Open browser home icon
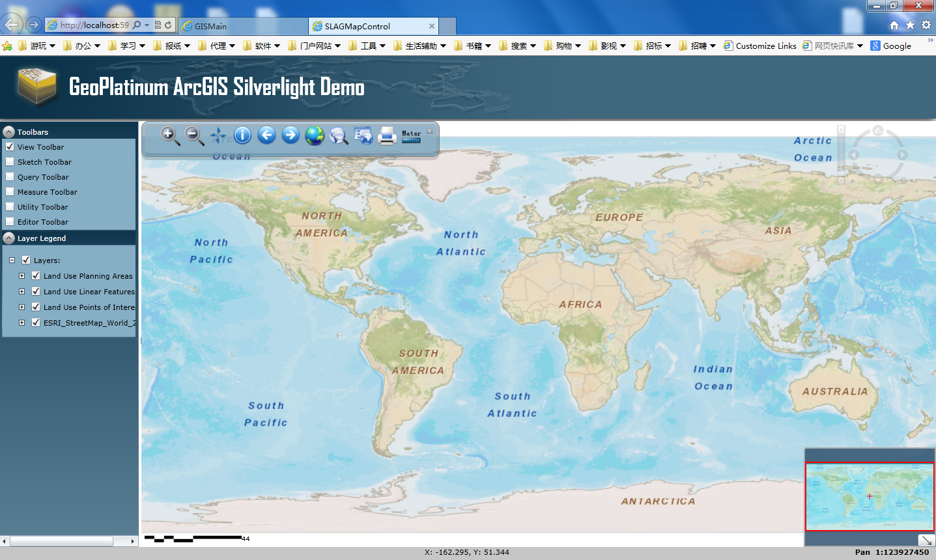This screenshot has height=560, width=936. pyautogui.click(x=894, y=25)
